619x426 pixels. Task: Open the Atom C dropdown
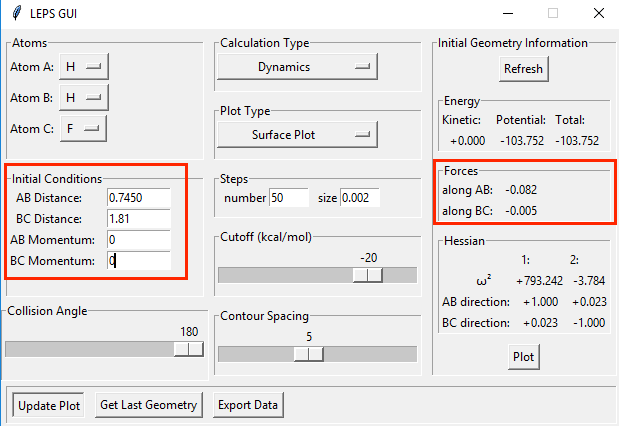point(83,128)
